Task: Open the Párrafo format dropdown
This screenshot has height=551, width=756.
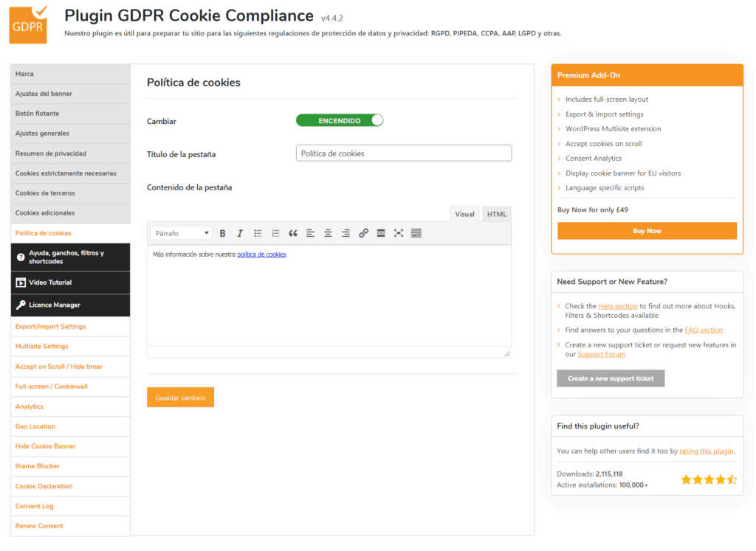Action: tap(182, 233)
